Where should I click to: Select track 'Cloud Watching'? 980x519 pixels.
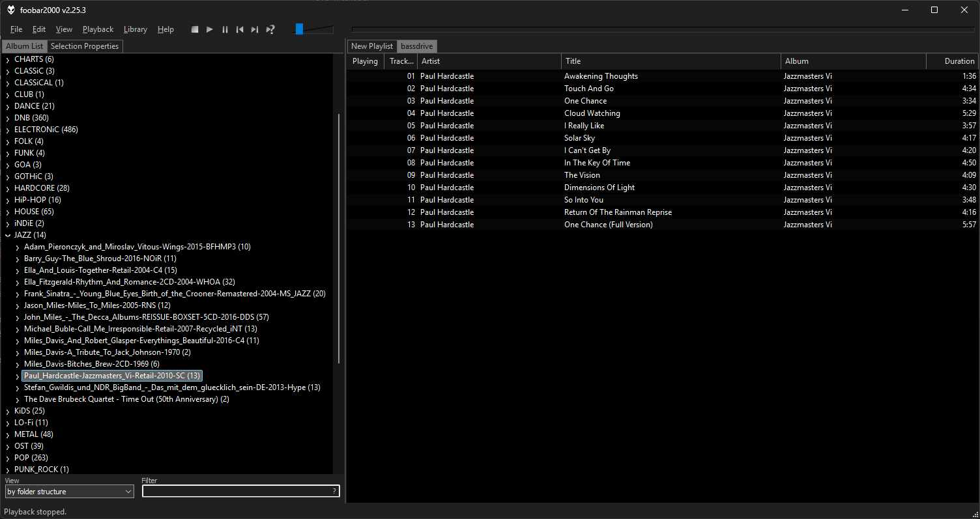592,113
